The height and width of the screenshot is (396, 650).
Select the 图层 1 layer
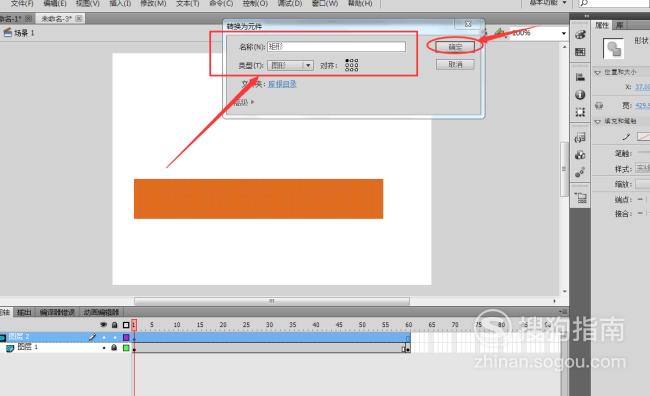27,347
